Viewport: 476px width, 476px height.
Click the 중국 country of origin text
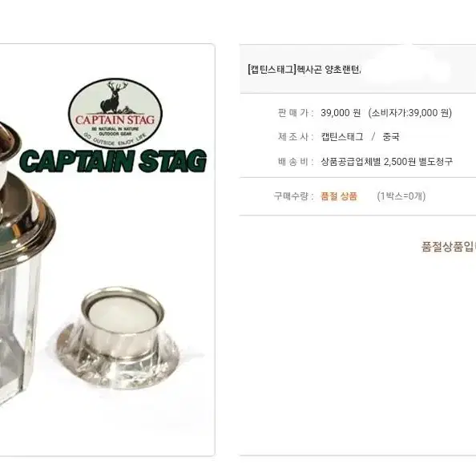[x=391, y=137]
